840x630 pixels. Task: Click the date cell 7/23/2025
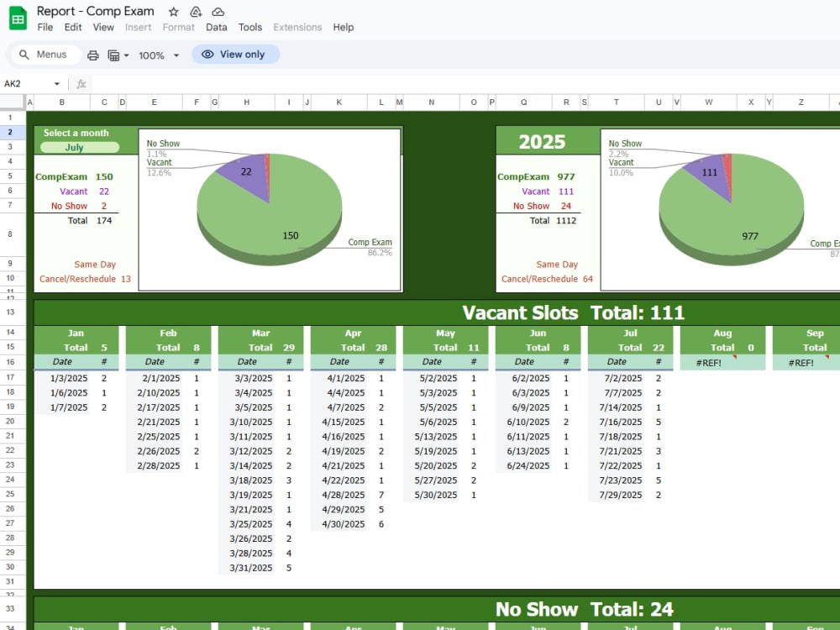tap(616, 480)
